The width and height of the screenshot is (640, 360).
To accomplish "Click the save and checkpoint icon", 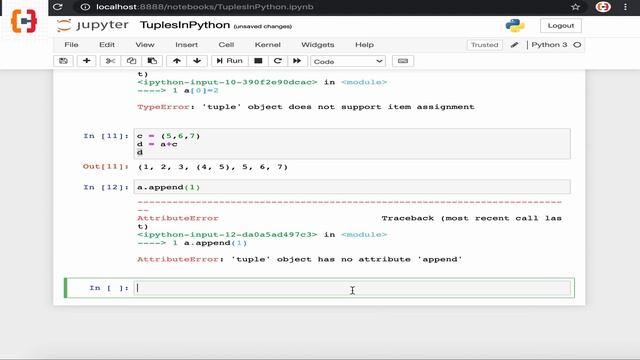I will (x=63, y=61).
